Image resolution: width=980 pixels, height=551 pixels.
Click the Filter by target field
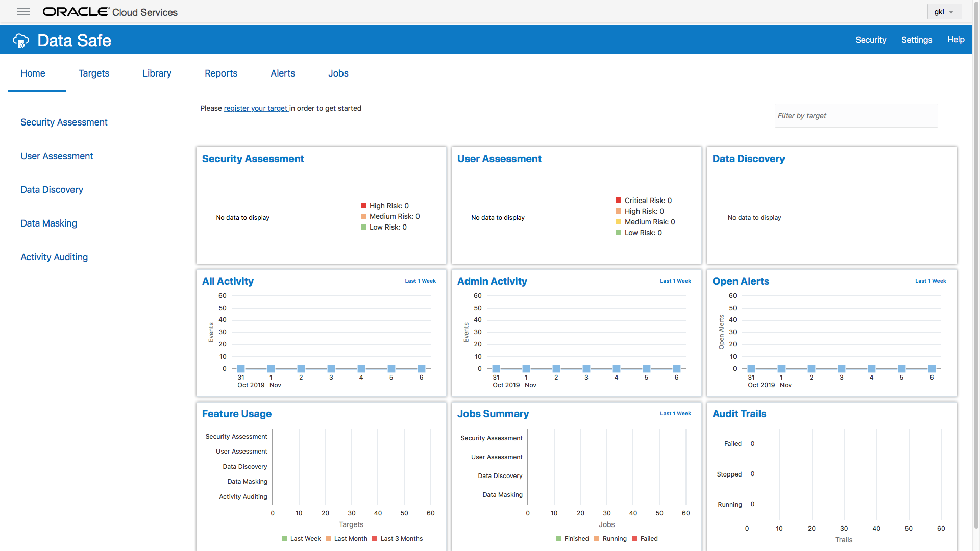click(x=856, y=116)
